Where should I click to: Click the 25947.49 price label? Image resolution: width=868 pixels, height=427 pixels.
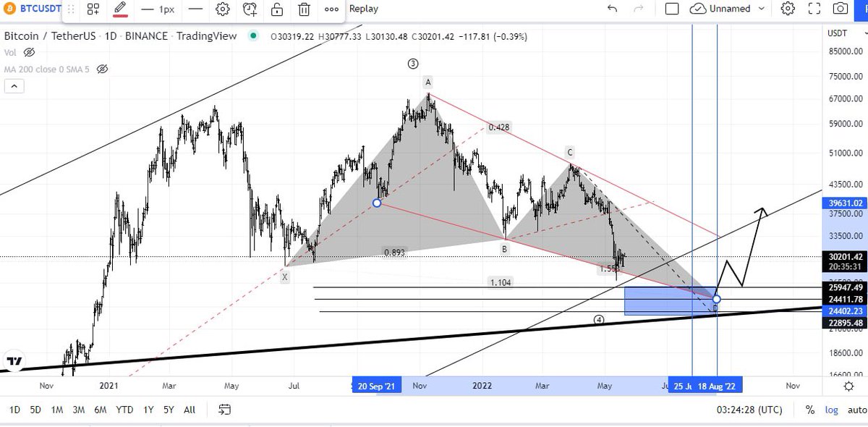tap(845, 287)
